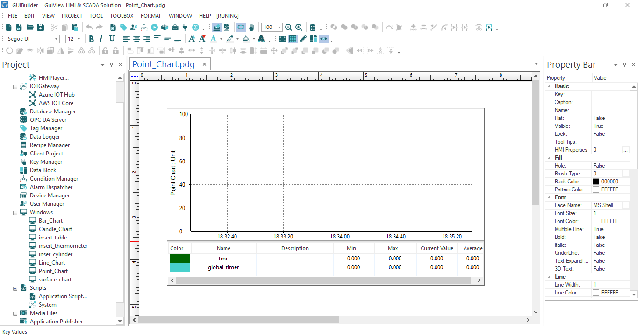
Task: Click the plug connection toolbar icon
Action: [x=185, y=28]
